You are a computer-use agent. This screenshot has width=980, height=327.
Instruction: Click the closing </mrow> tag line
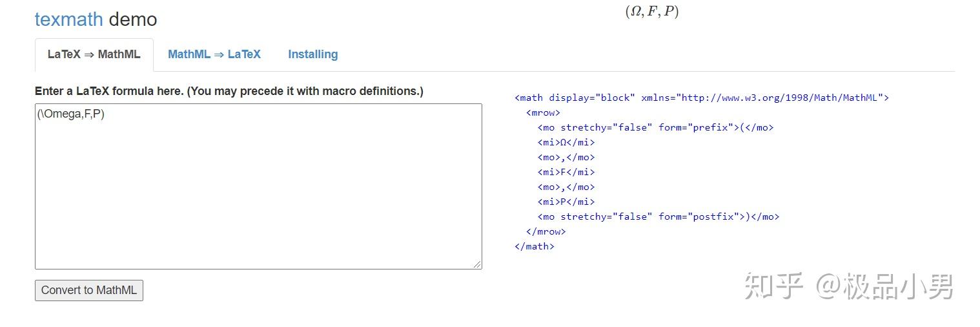tap(546, 231)
